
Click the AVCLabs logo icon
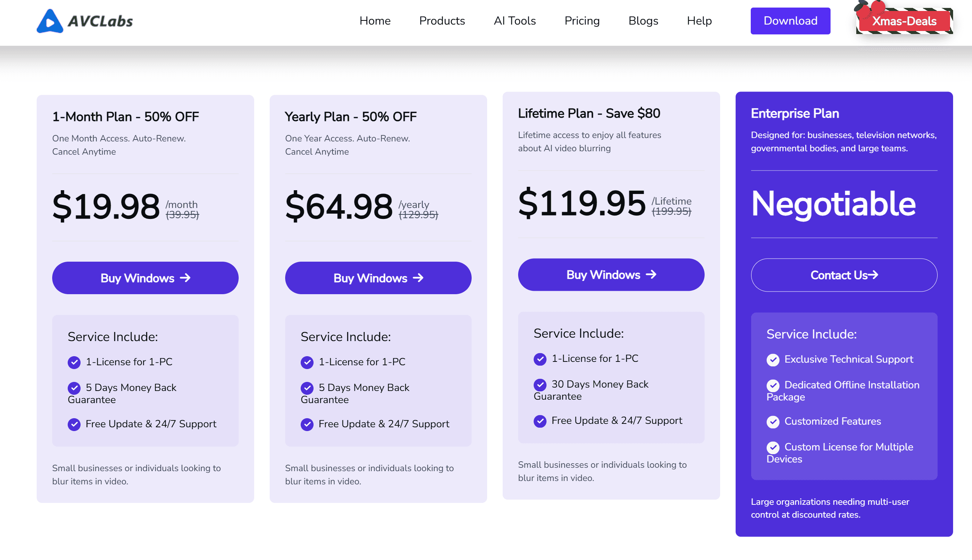click(x=50, y=21)
